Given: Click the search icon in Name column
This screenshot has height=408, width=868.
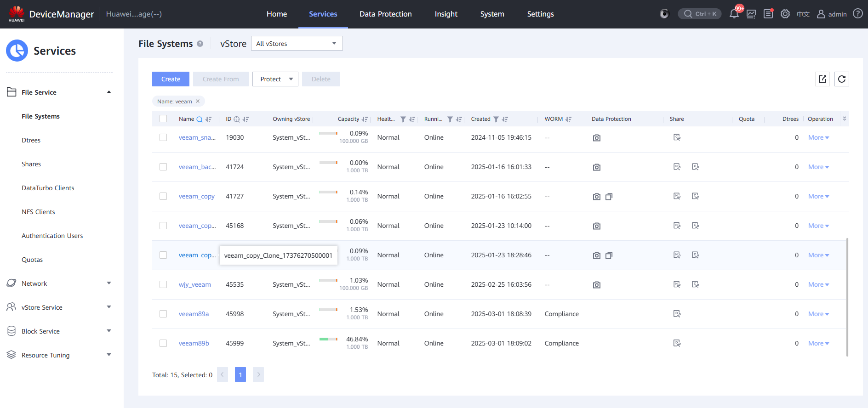Looking at the screenshot, I should pos(200,119).
